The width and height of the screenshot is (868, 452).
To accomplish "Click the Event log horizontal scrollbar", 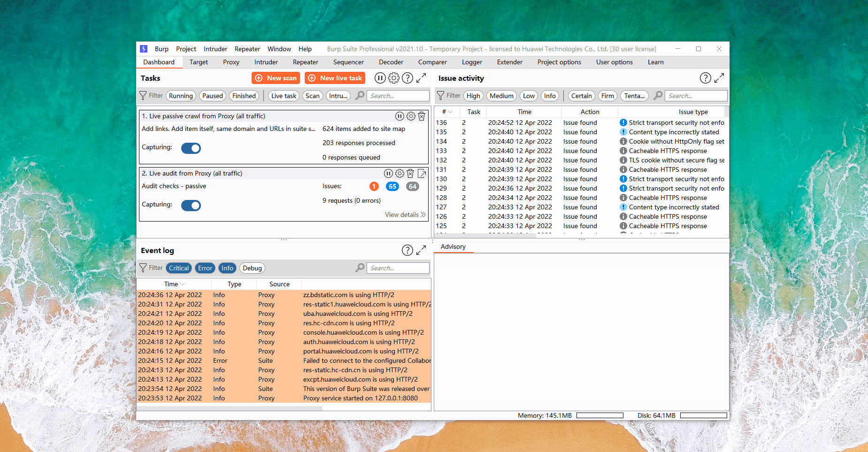I will point(230,408).
